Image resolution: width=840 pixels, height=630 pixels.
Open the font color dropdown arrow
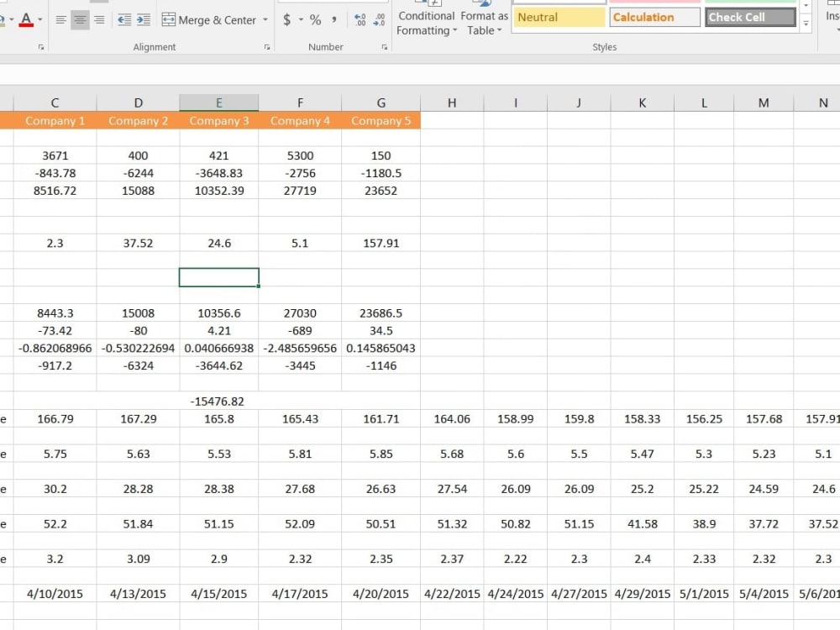[40, 20]
